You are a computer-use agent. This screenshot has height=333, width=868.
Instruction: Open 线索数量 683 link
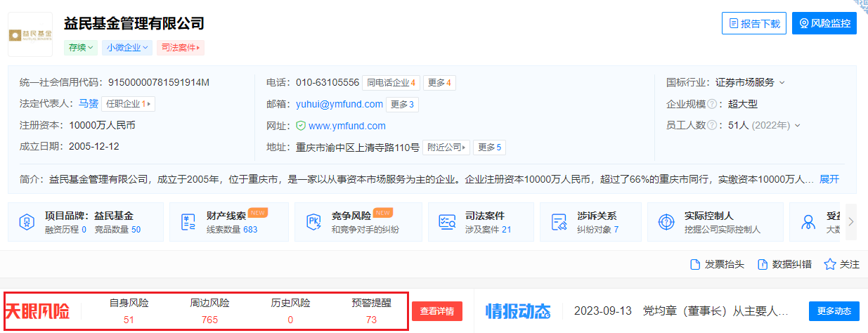coord(232,230)
